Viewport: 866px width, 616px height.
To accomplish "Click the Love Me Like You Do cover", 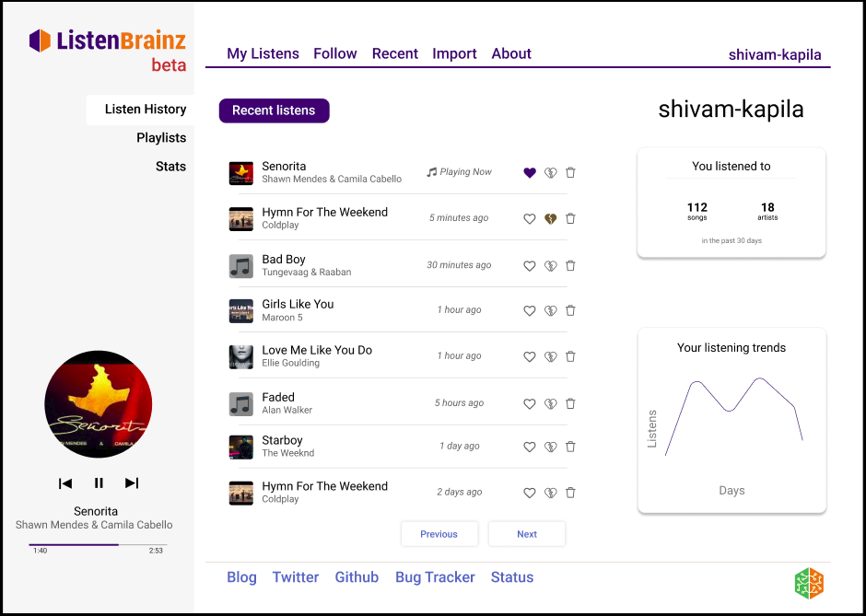I will click(241, 357).
